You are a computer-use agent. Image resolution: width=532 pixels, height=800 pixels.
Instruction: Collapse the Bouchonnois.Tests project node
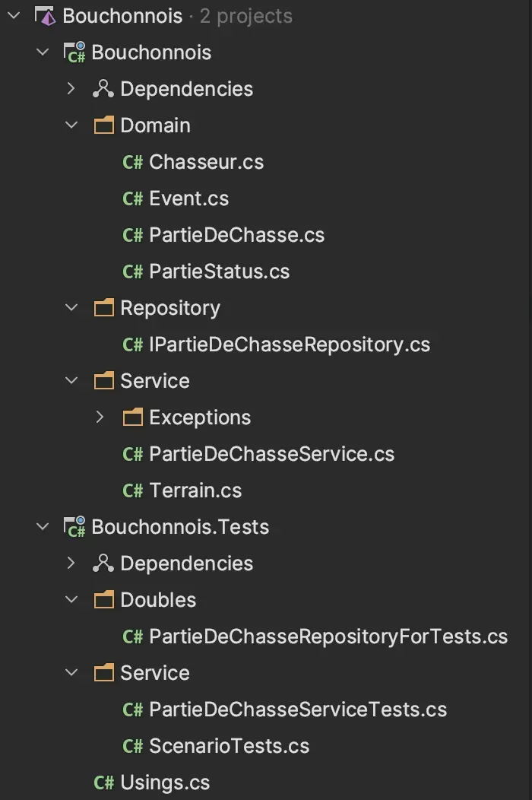click(x=43, y=527)
